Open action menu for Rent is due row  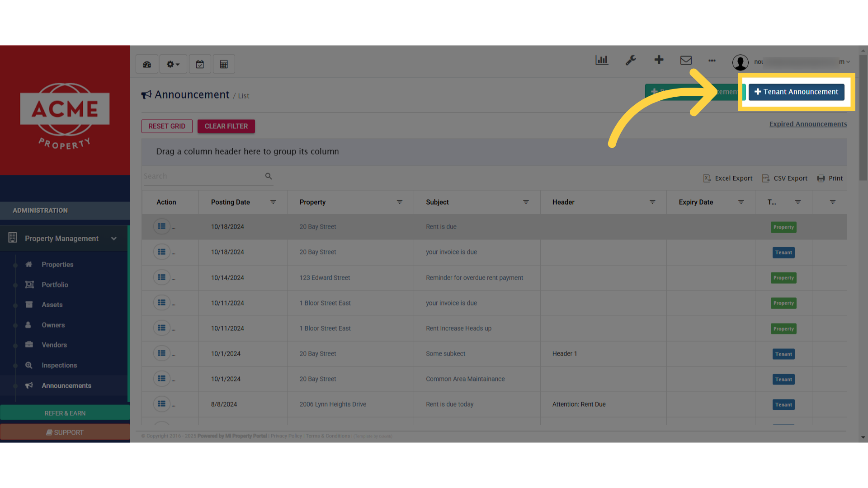(x=161, y=226)
